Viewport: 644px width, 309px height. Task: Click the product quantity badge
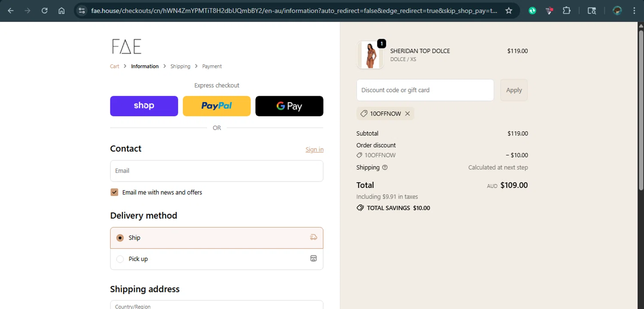[x=381, y=43]
